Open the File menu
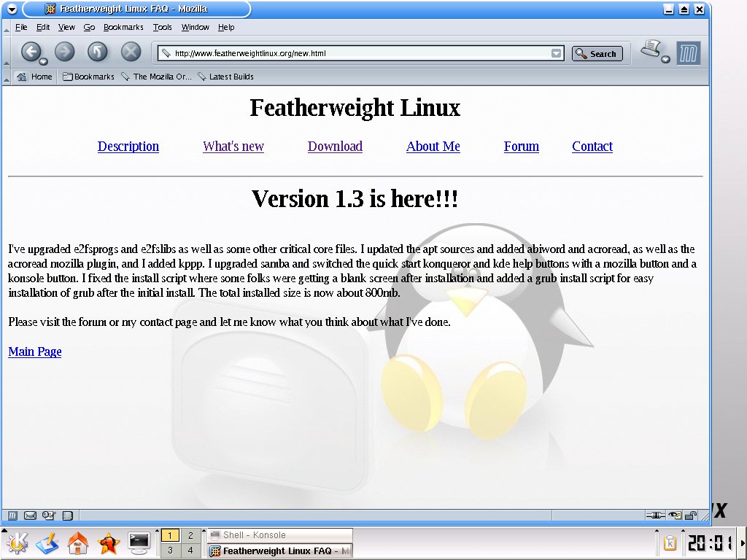This screenshot has height=560, width=747. (21, 27)
